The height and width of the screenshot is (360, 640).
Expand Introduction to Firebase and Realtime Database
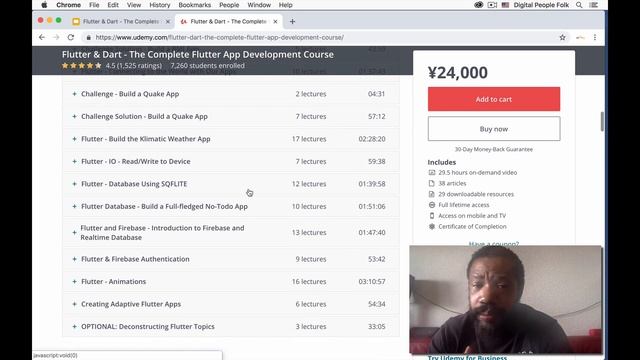231,232
